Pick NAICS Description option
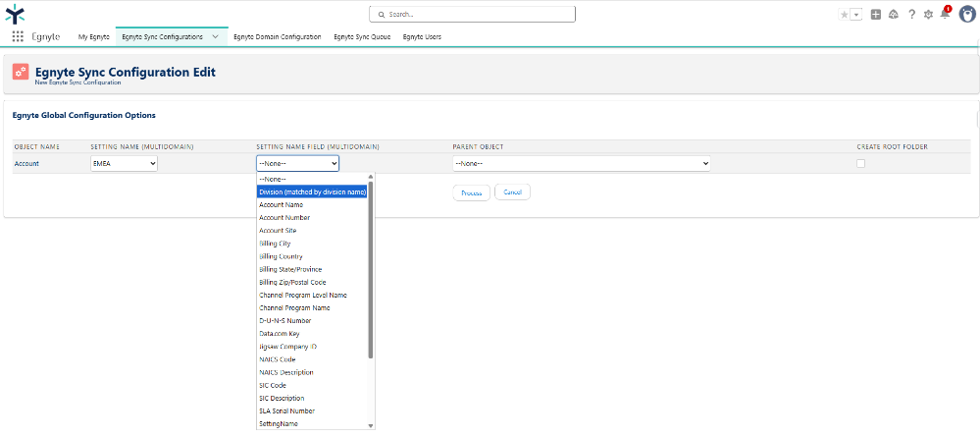 pos(313,372)
